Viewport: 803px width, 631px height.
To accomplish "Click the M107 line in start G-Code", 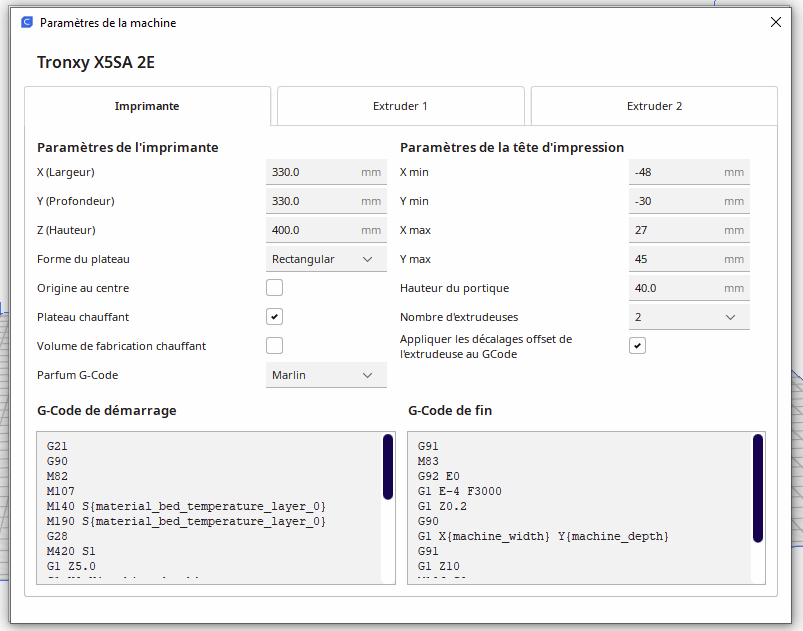I will [61, 491].
